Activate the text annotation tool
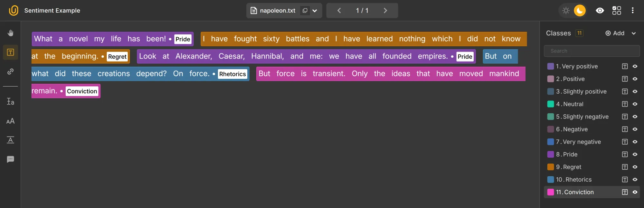This screenshot has width=644, height=208. coord(10,52)
